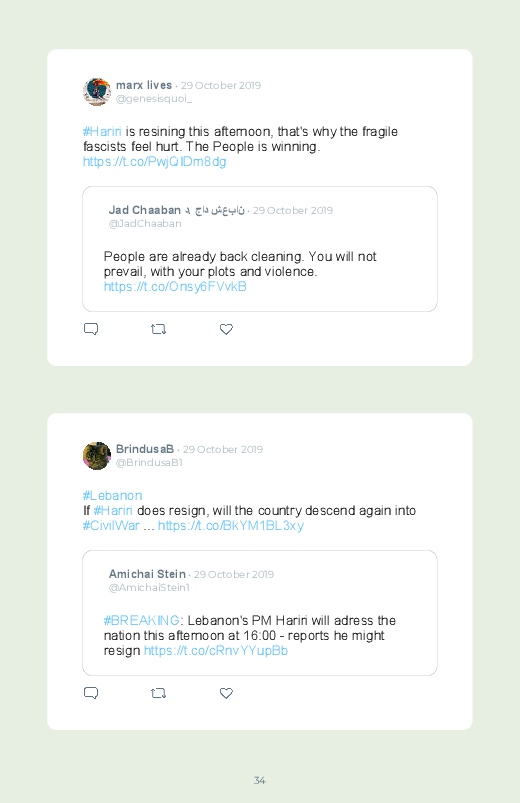Open BrindusaB profile avatar

coord(97,456)
